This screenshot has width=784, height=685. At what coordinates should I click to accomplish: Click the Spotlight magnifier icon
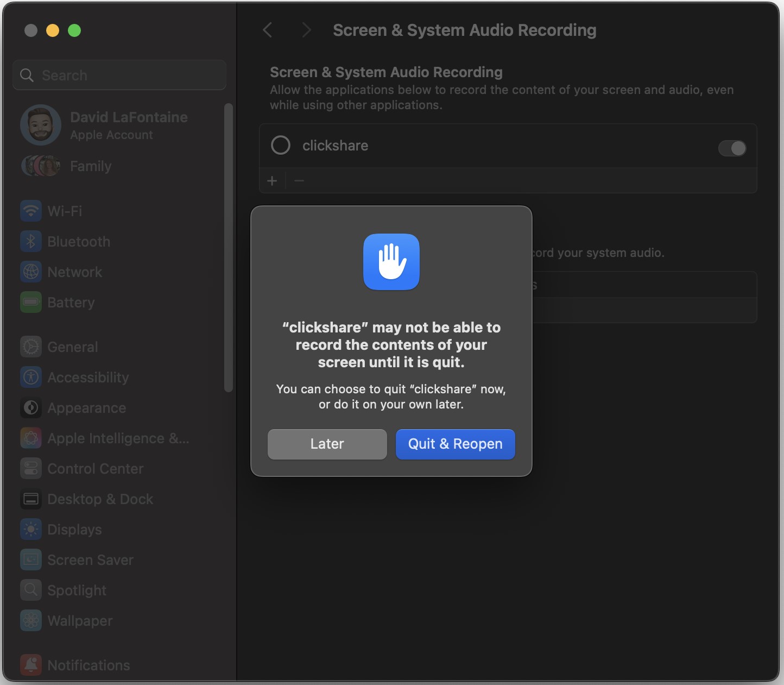tap(31, 590)
